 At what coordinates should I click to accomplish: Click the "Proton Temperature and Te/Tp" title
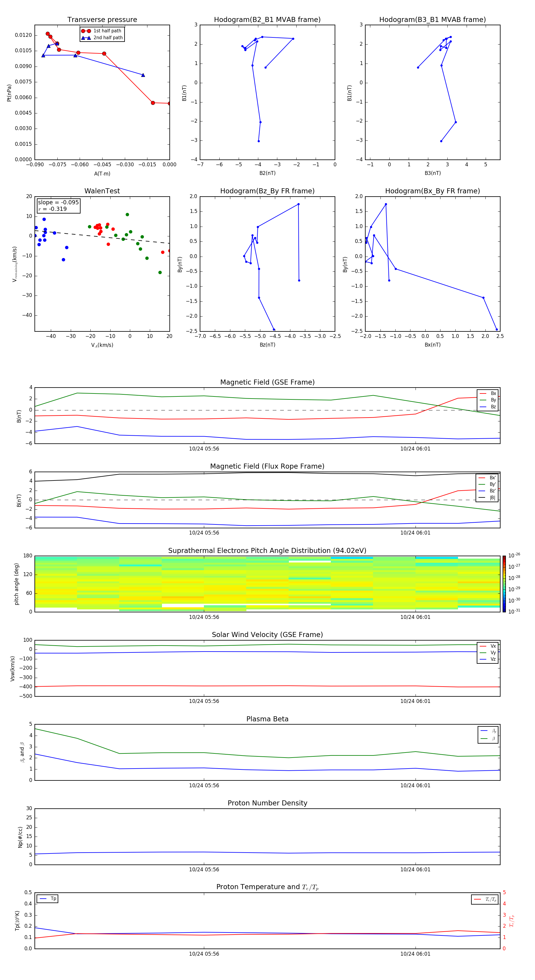(x=267, y=887)
